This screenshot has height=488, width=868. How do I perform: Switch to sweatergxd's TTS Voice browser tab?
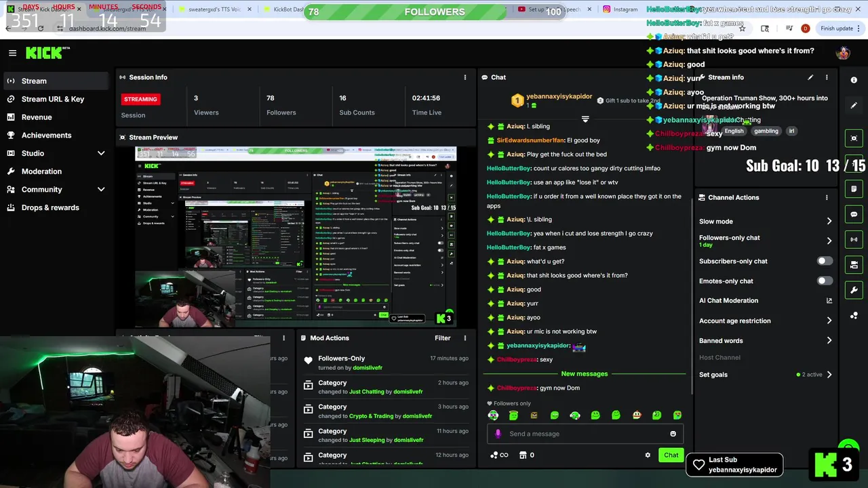click(214, 9)
